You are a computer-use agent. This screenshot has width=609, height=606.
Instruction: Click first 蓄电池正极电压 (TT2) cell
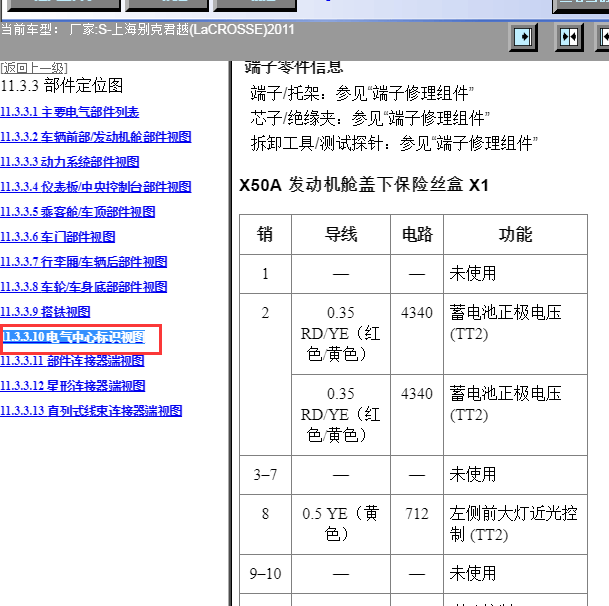[515, 334]
